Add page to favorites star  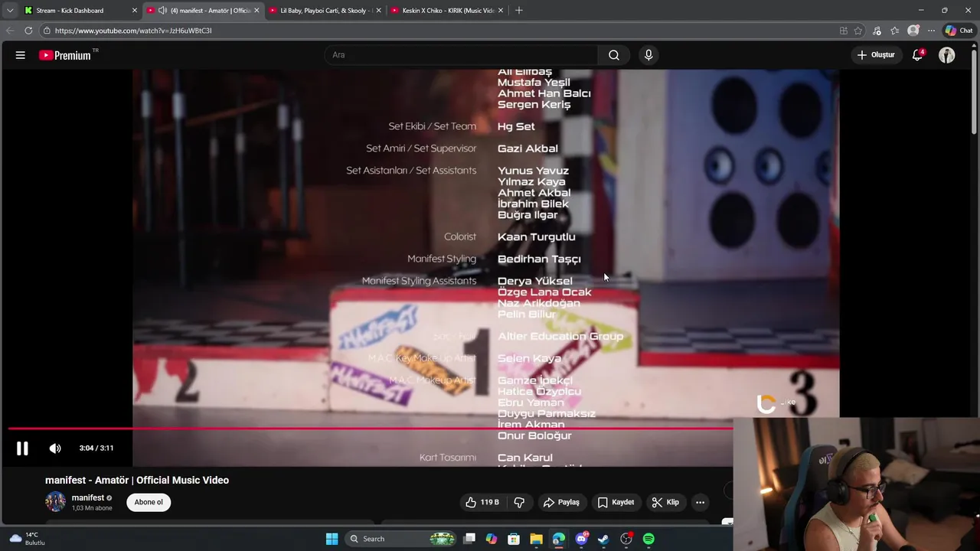(858, 31)
